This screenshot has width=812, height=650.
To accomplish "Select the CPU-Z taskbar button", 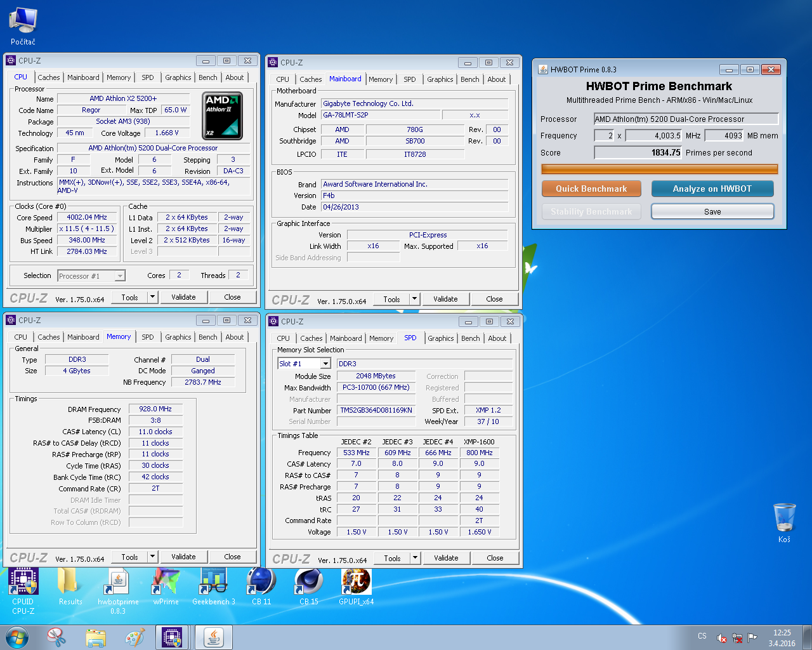I will 173,637.
